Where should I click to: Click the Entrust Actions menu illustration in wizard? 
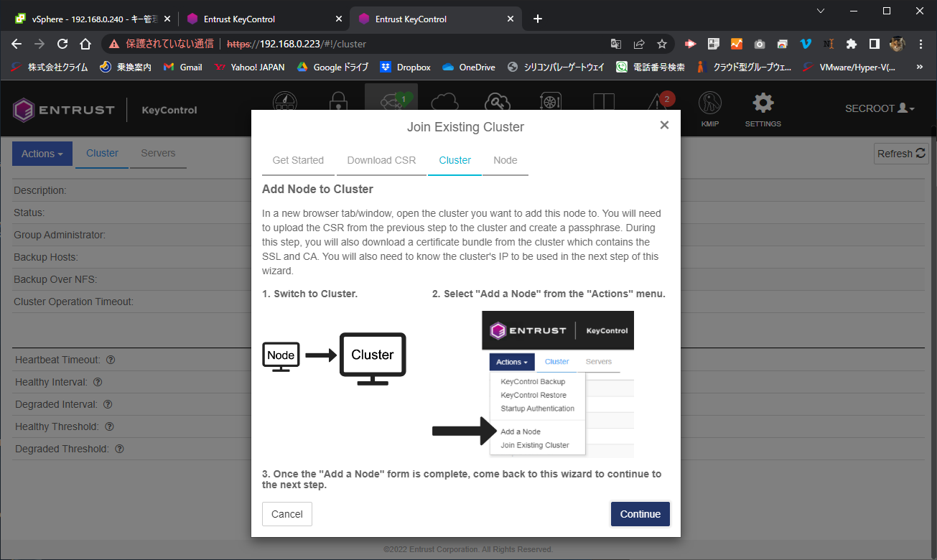point(558,384)
